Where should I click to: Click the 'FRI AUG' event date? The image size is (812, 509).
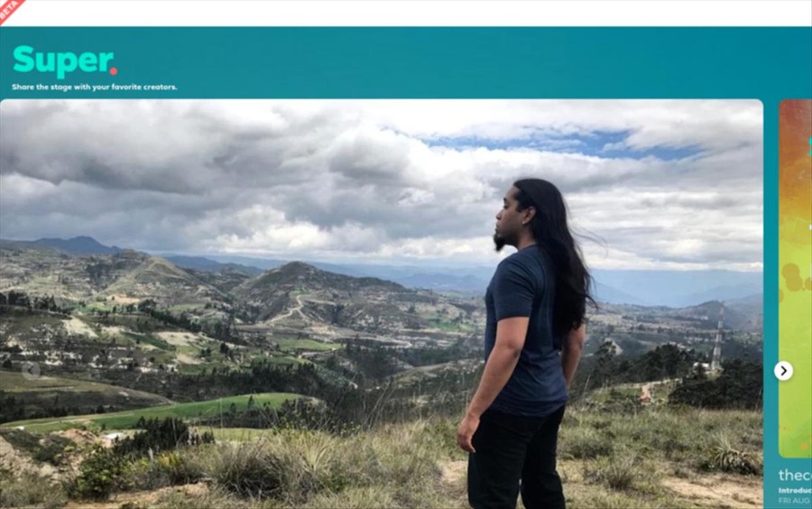[795, 501]
